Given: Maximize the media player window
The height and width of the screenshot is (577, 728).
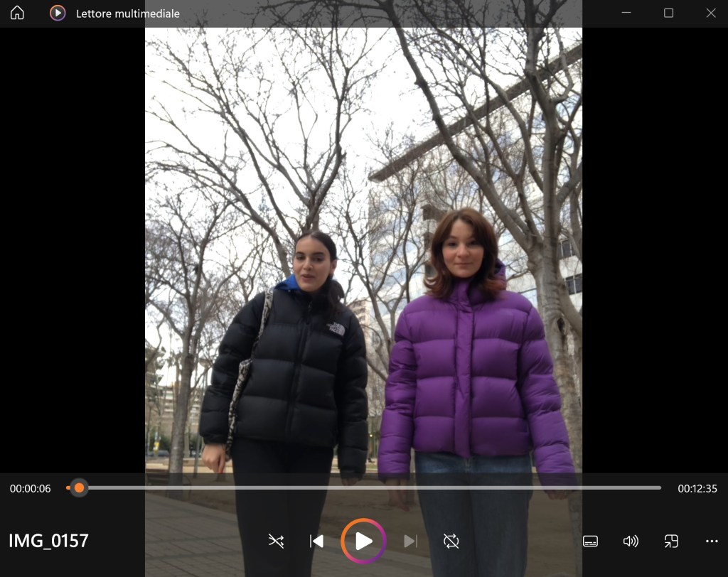Looking at the screenshot, I should point(668,14).
